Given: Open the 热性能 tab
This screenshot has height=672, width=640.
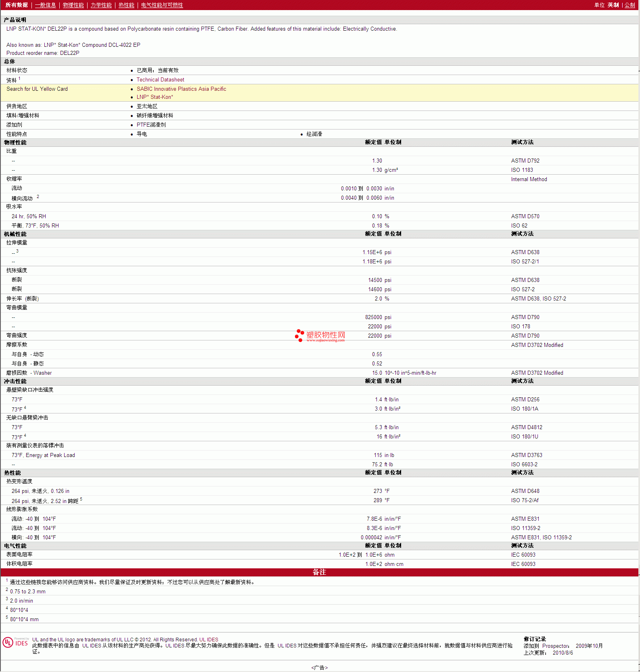Looking at the screenshot, I should [126, 5].
